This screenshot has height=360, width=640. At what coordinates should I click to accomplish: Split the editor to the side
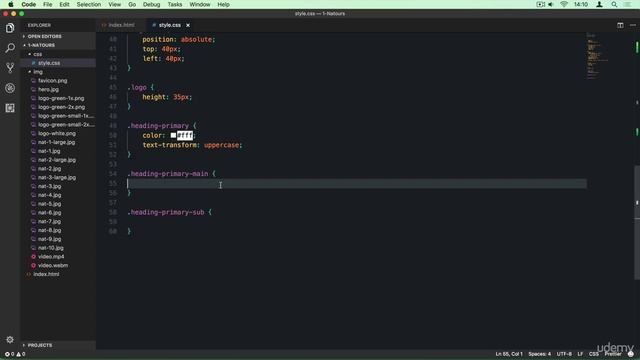click(620, 25)
